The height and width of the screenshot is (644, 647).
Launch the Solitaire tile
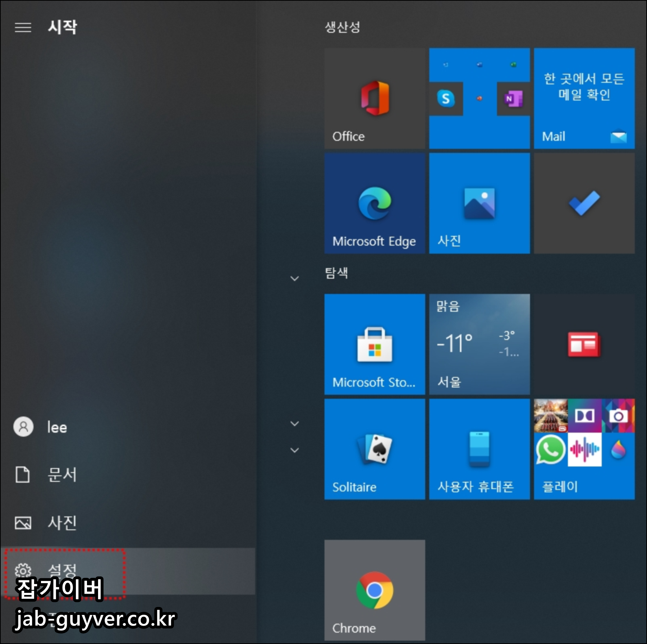point(375,449)
